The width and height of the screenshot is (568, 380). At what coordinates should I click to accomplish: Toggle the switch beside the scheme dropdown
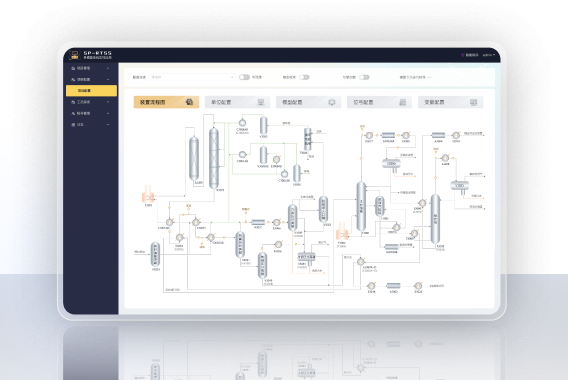coord(244,77)
